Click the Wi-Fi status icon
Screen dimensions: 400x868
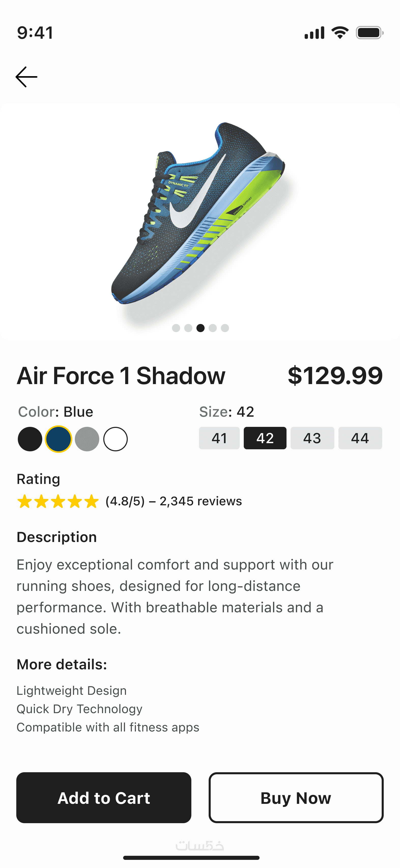pos(340,33)
